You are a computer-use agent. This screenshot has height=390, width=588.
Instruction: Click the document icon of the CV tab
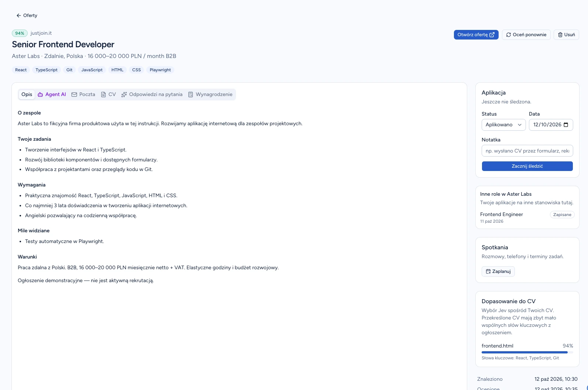point(103,95)
